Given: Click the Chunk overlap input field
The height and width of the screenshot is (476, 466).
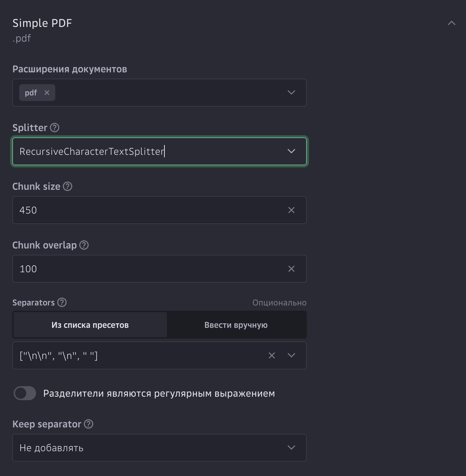Looking at the screenshot, I should [147, 269].
